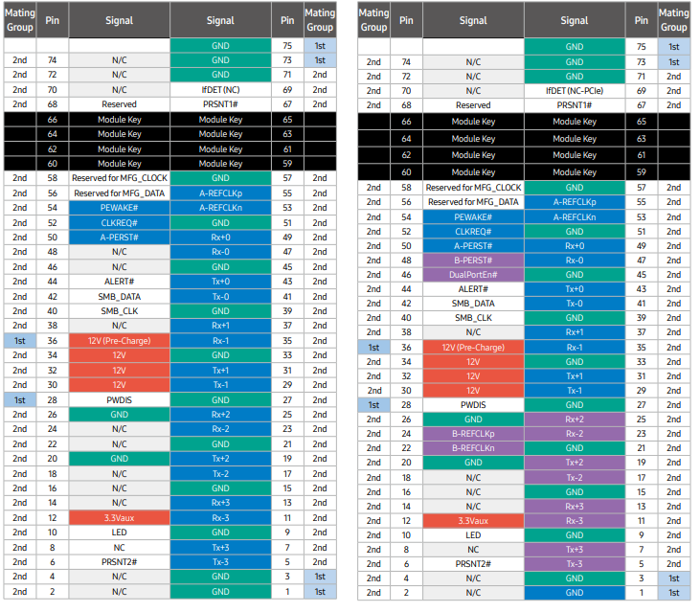
Task: Select the DualPortEn# signal cell
Action: [x=473, y=274]
